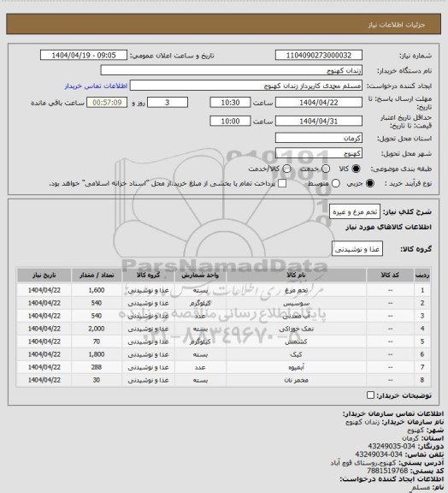
Task: Click the جزئیات اطلاعات نیاز header title
Action: (x=397, y=25)
